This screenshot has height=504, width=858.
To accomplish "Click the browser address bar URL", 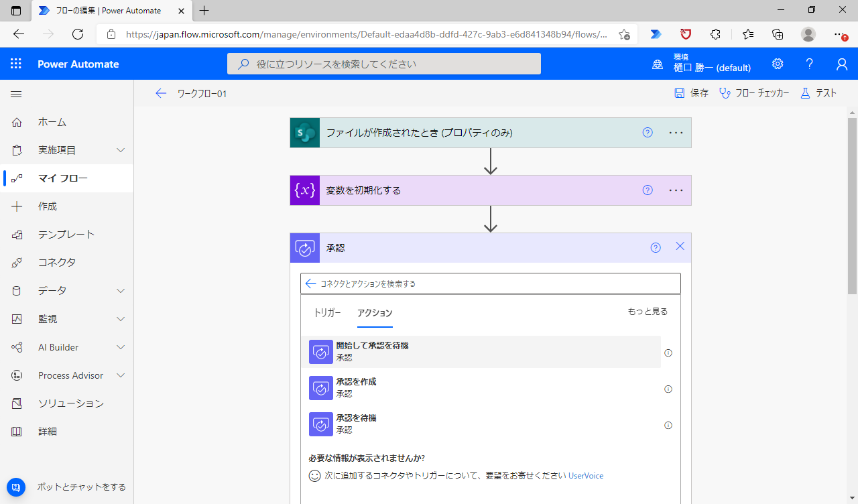I will click(367, 34).
